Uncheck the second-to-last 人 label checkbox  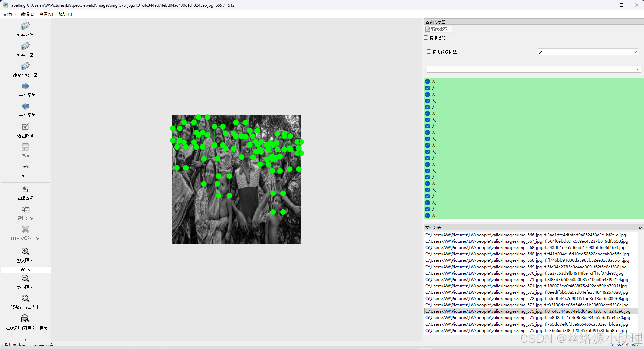point(428,209)
